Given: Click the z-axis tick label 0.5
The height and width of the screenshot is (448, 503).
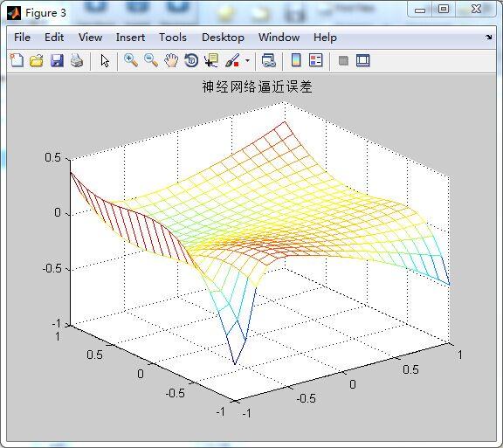Looking at the screenshot, I should tap(52, 157).
